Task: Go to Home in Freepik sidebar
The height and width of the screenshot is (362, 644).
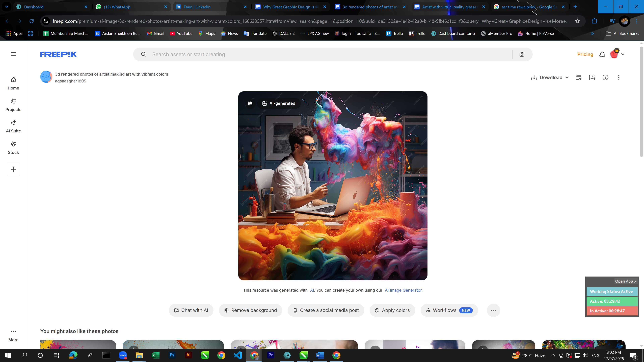Action: 13,83
